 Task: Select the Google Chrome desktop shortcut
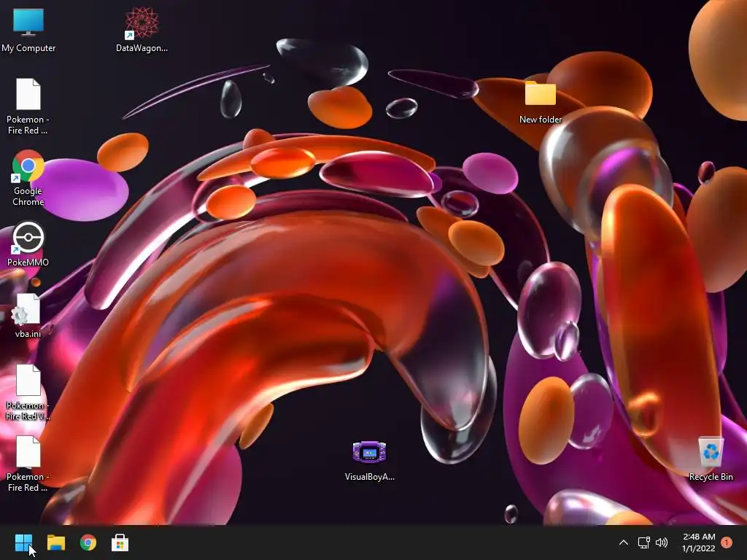28,178
